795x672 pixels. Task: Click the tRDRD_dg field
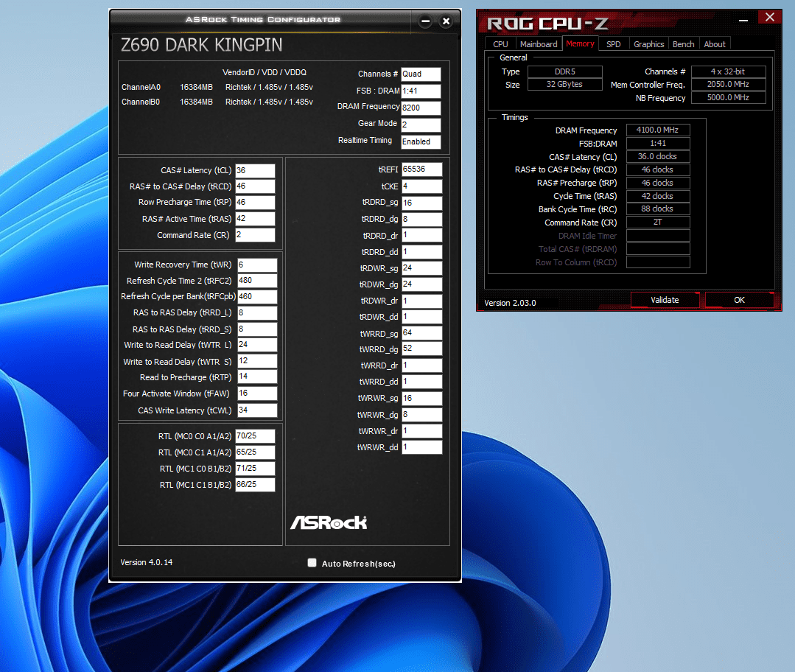422,219
